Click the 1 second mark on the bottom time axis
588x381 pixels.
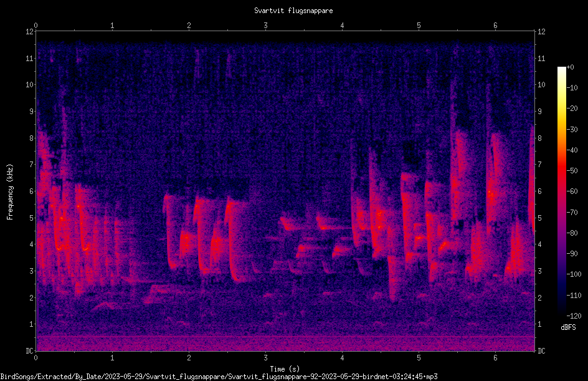112,358
